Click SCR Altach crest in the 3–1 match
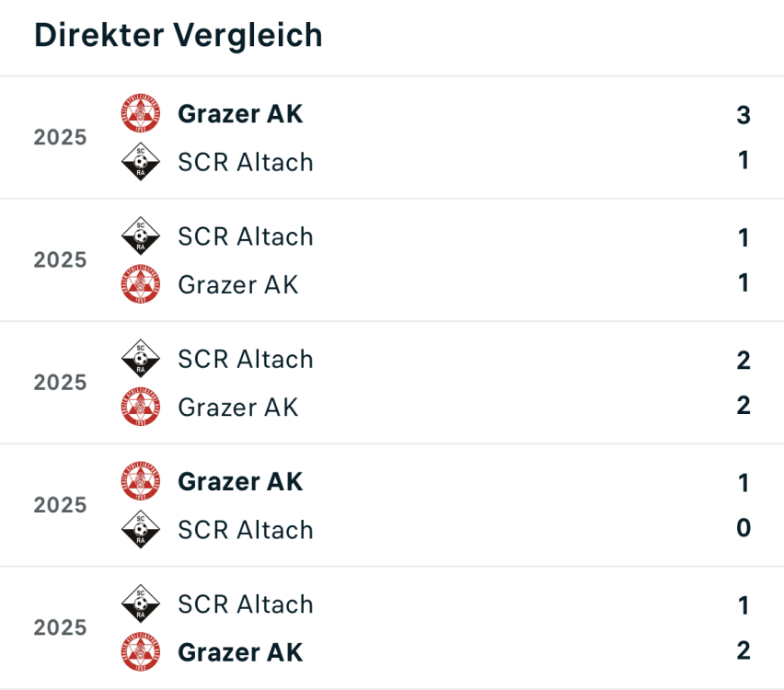Viewport: 784px width, 690px height. (x=141, y=162)
